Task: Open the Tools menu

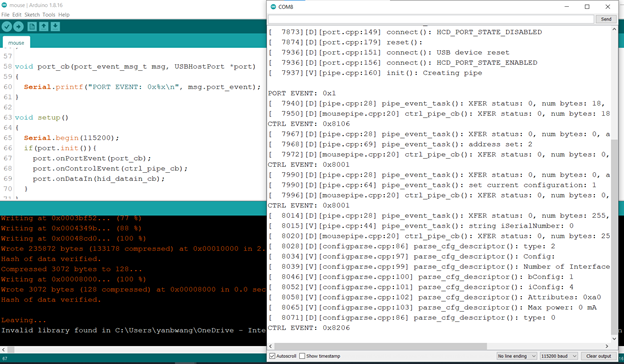Action: (49, 15)
